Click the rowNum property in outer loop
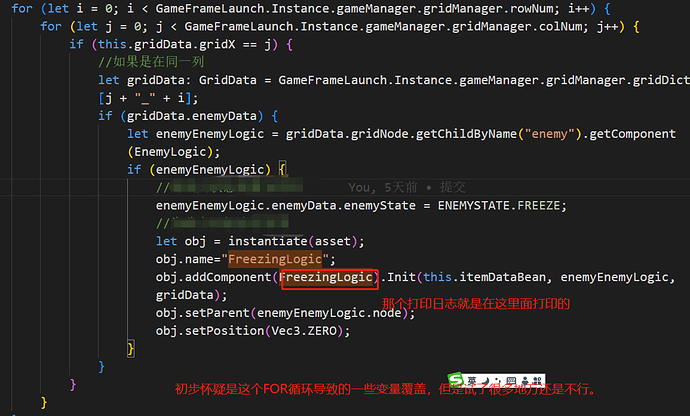690x416 pixels. 532,8
